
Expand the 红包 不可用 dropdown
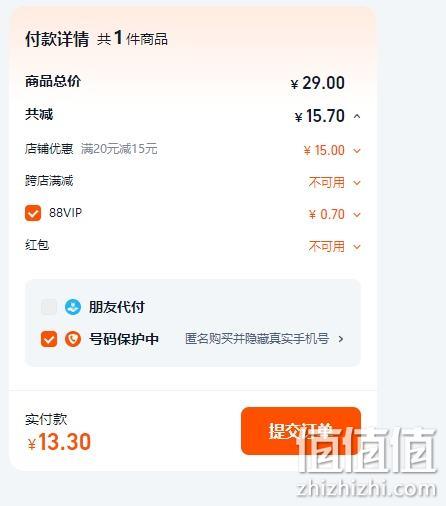357,247
